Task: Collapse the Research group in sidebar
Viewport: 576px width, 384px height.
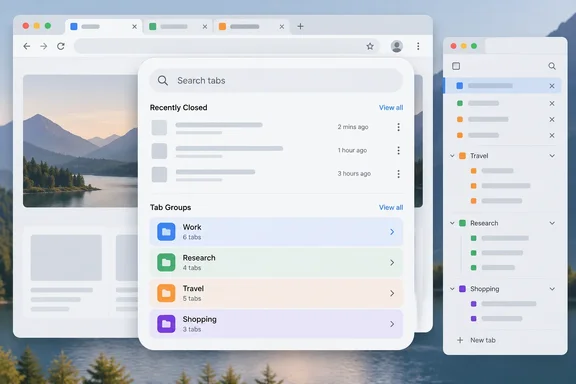Action: pyautogui.click(x=452, y=223)
